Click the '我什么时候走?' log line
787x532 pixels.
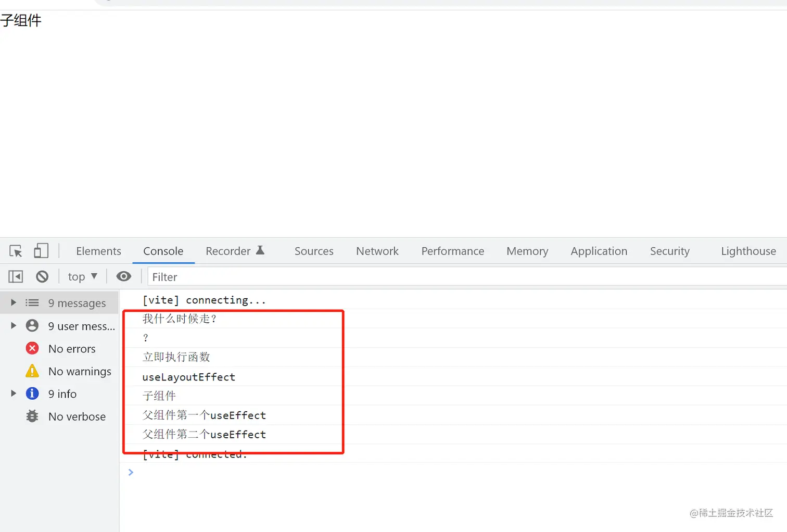(453, 319)
